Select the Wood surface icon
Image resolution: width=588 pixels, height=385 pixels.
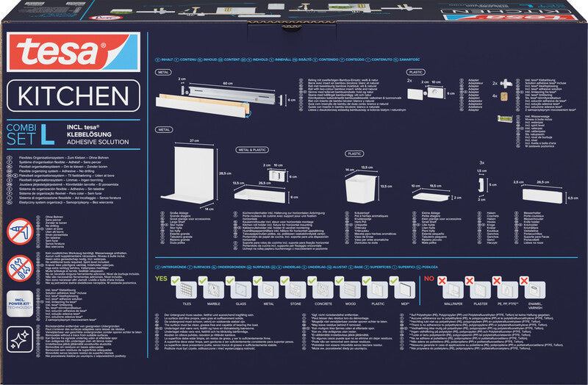(351, 290)
